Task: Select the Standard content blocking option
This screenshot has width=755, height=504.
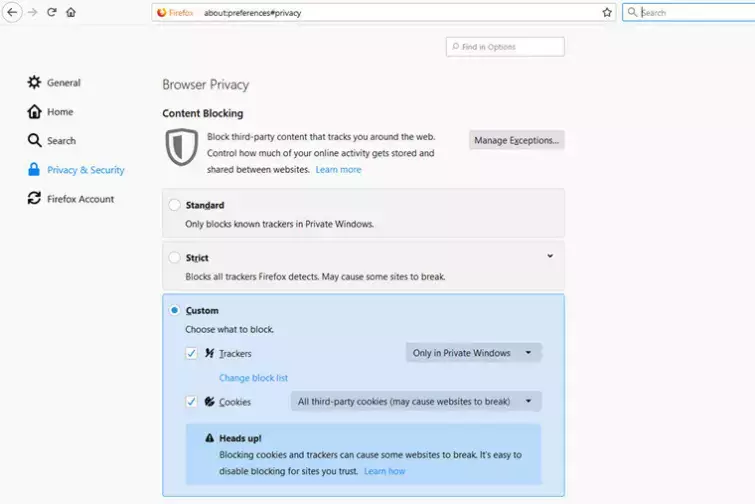Action: [x=175, y=205]
